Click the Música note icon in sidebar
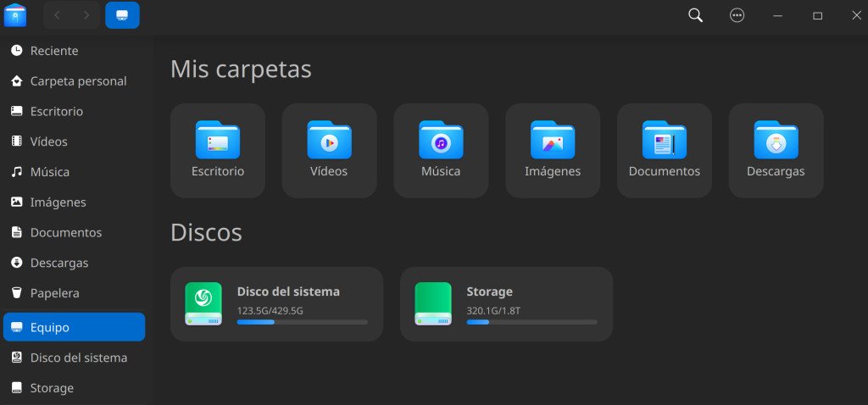868x405 pixels. point(17,171)
